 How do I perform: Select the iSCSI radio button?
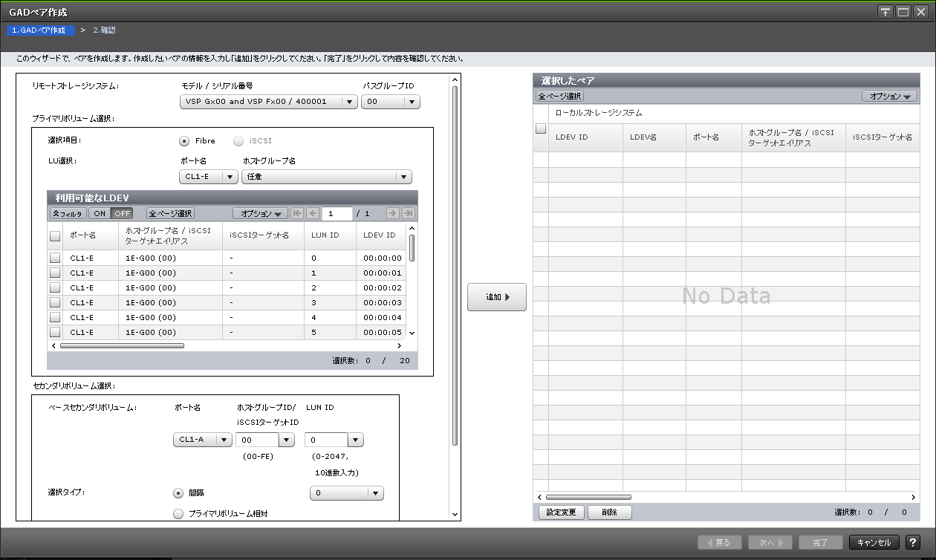[238, 141]
